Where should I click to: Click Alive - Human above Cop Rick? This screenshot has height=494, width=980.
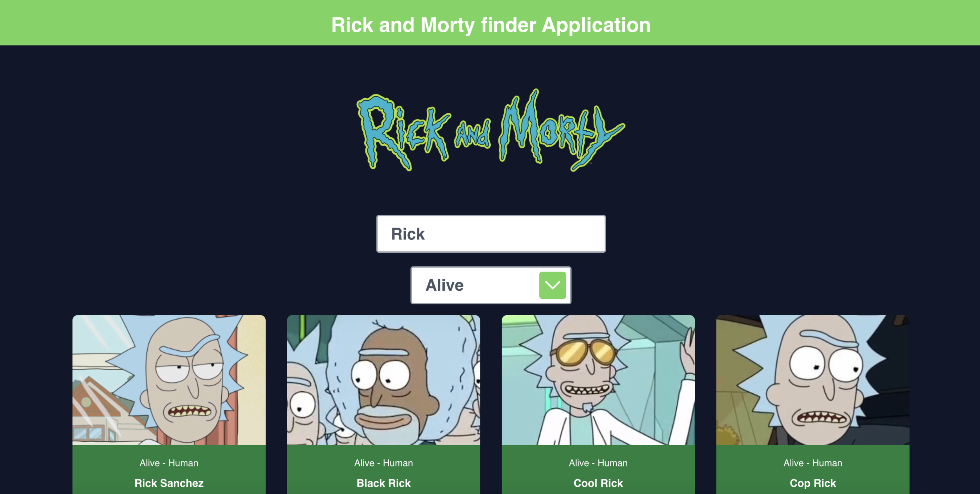(813, 463)
